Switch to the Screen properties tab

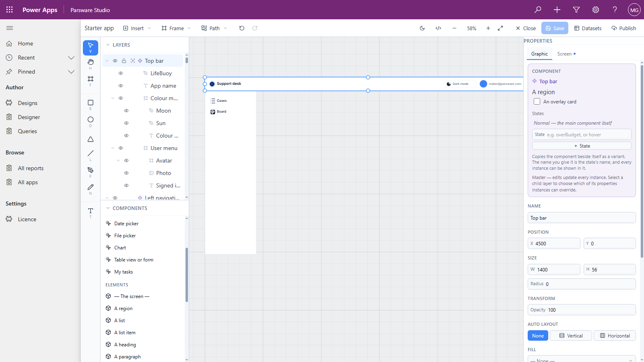[566, 54]
